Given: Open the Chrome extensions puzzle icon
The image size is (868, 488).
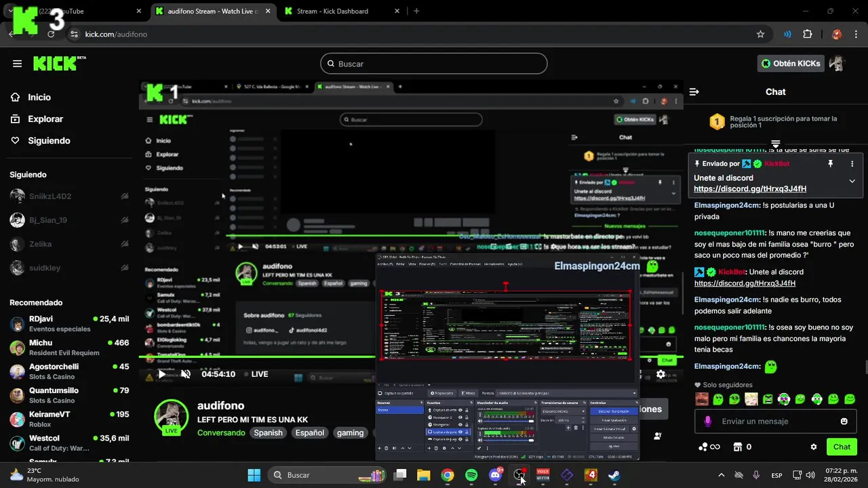Looking at the screenshot, I should point(807,34).
